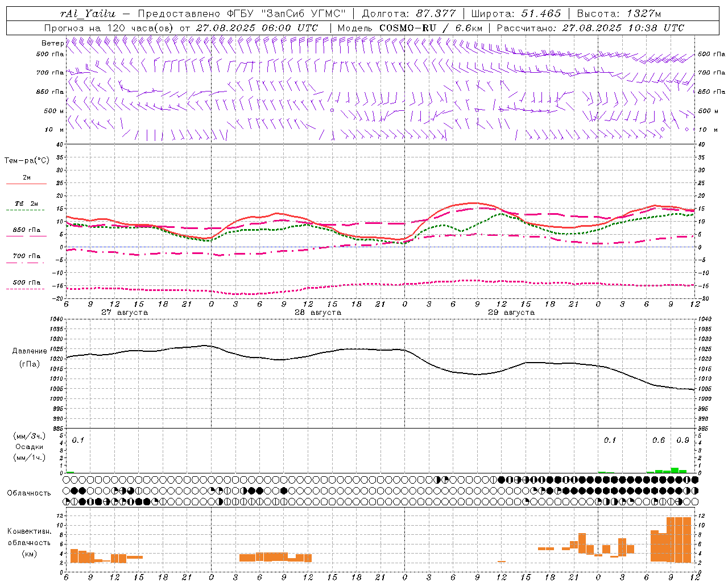Click the (мм/1ч.) precipitation unit label
Screen dimensions: 728x582
[30, 457]
